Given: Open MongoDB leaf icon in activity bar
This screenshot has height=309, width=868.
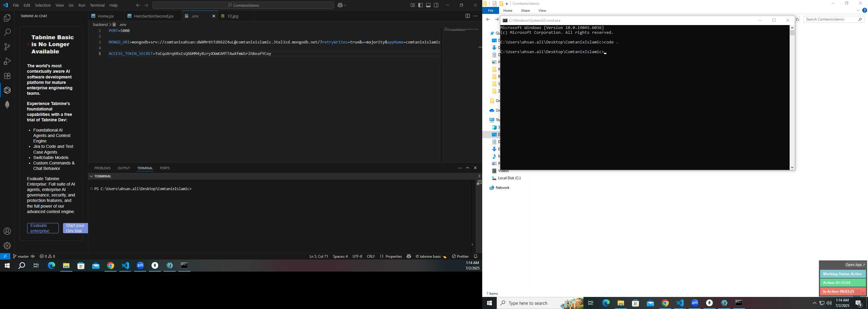Looking at the screenshot, I should pos(7,105).
